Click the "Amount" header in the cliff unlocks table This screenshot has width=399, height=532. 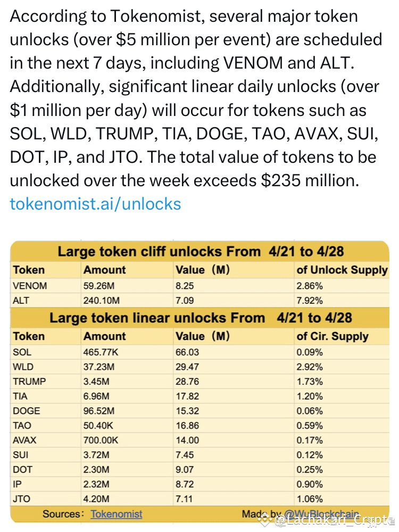(104, 270)
